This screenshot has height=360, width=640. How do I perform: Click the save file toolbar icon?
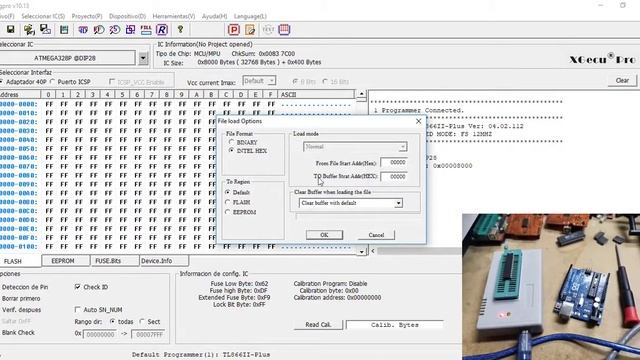point(11,29)
